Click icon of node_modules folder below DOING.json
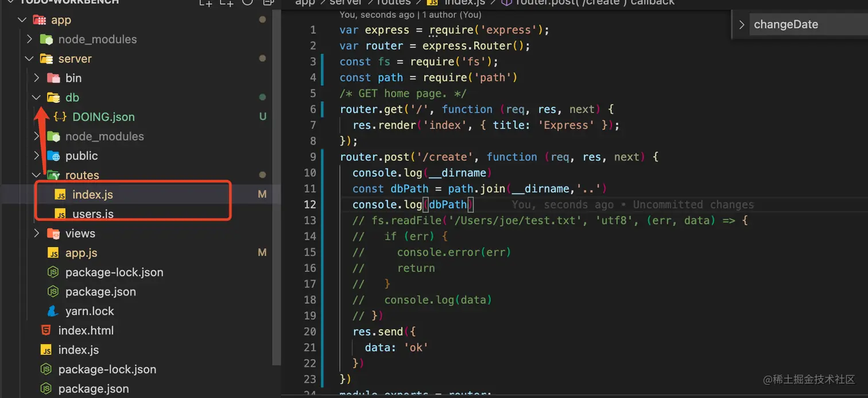This screenshot has width=868, height=398. [x=53, y=136]
